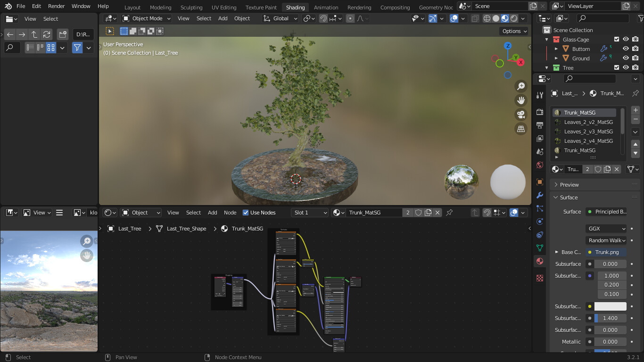644x362 pixels.
Task: Select Leaves_2_v3_MatSG material slot
Action: click(x=588, y=132)
